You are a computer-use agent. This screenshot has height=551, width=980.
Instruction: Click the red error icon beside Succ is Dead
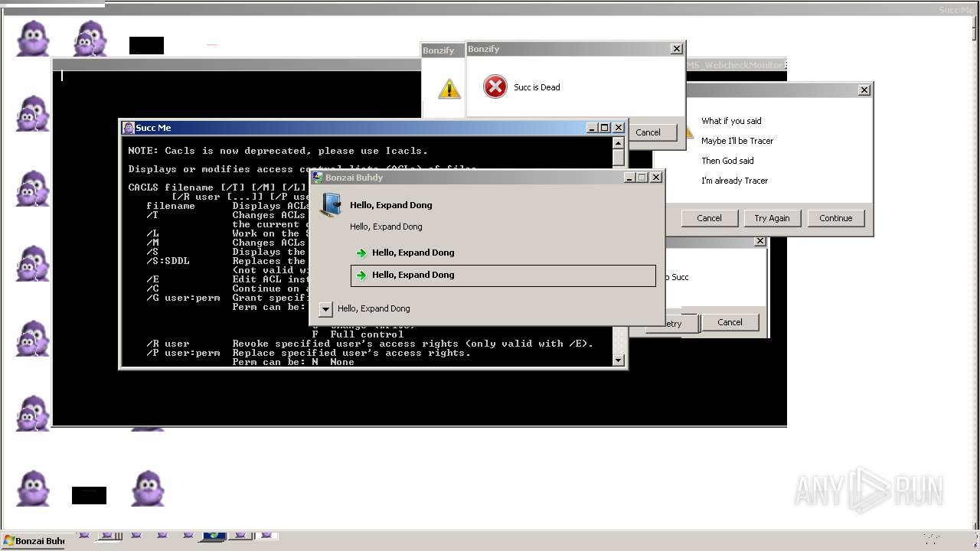(x=495, y=86)
